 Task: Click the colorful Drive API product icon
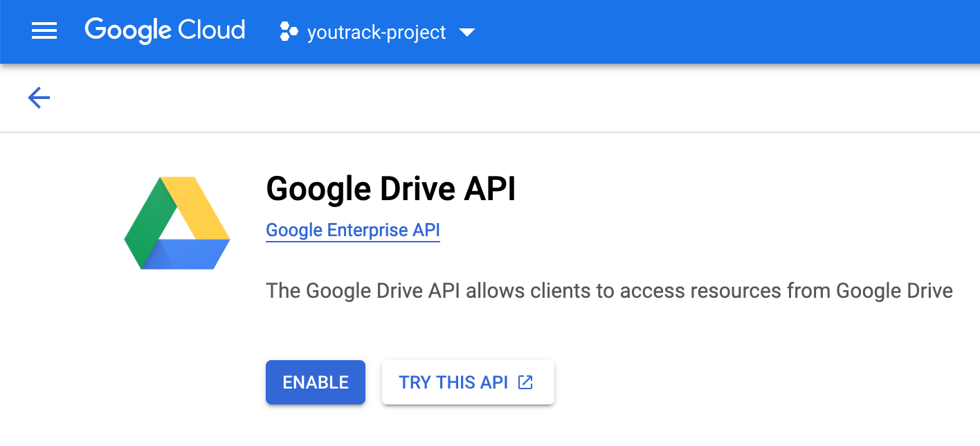(x=177, y=222)
